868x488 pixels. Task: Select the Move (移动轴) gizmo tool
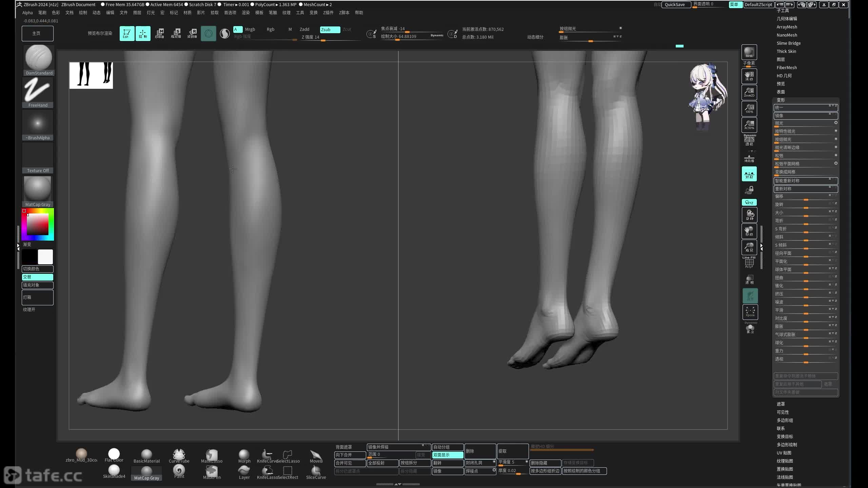point(159,34)
